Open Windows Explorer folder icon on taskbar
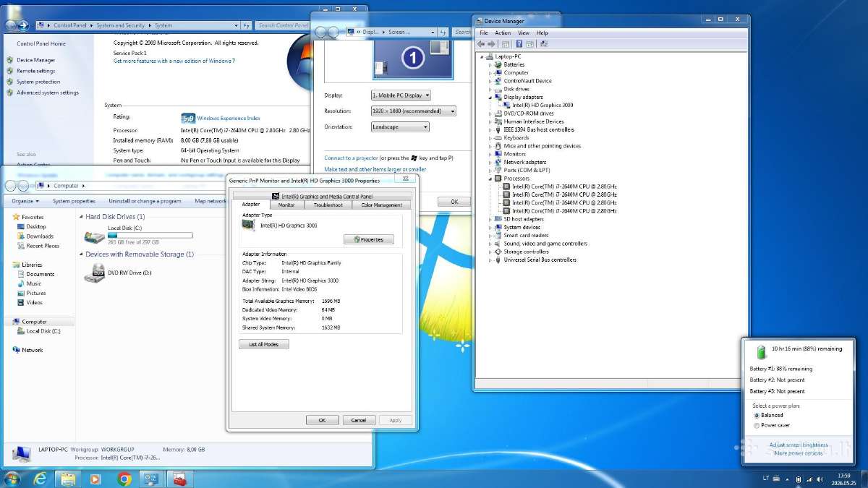Viewport: 868px width, 488px height. pos(68,479)
